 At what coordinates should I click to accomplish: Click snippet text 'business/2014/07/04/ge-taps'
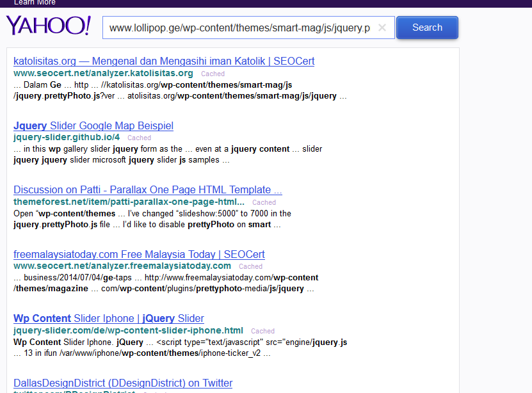77,278
